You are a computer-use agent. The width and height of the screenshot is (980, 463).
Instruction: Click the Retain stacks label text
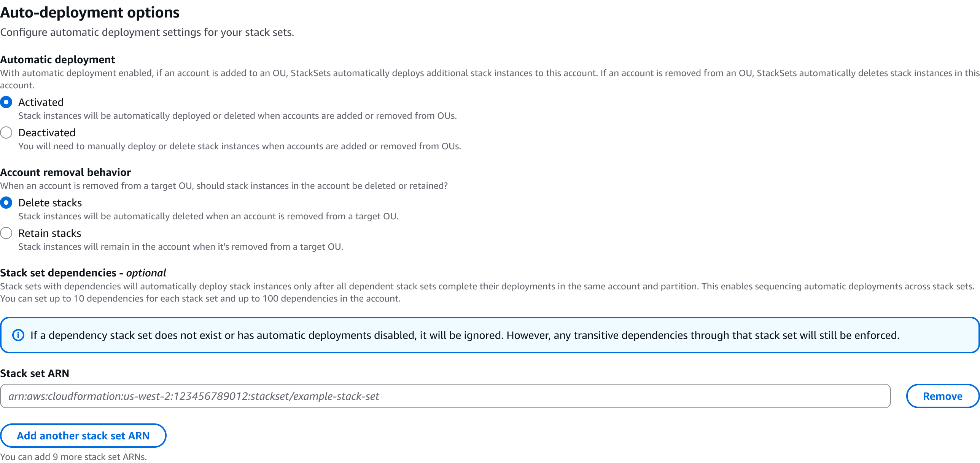coord(49,233)
